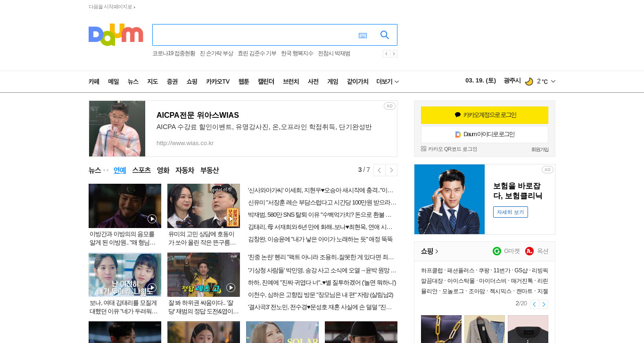Play the 이방간과 이방의 video thumbnail
644x343 pixels.
pyautogui.click(x=125, y=206)
